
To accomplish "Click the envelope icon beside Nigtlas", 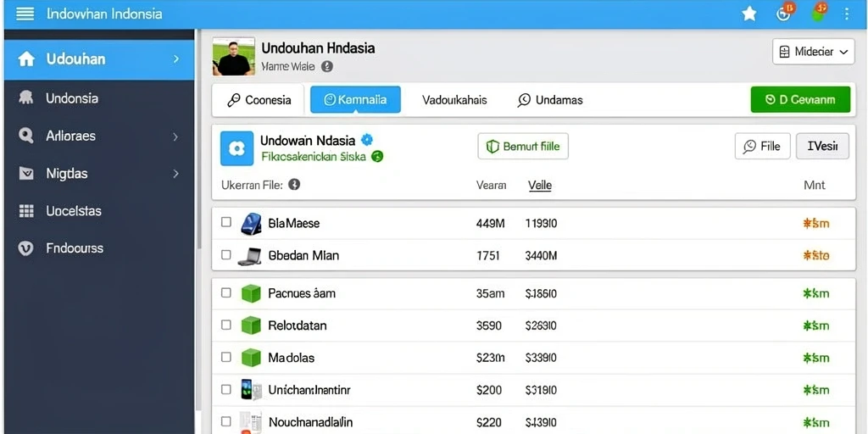I will click(x=26, y=173).
